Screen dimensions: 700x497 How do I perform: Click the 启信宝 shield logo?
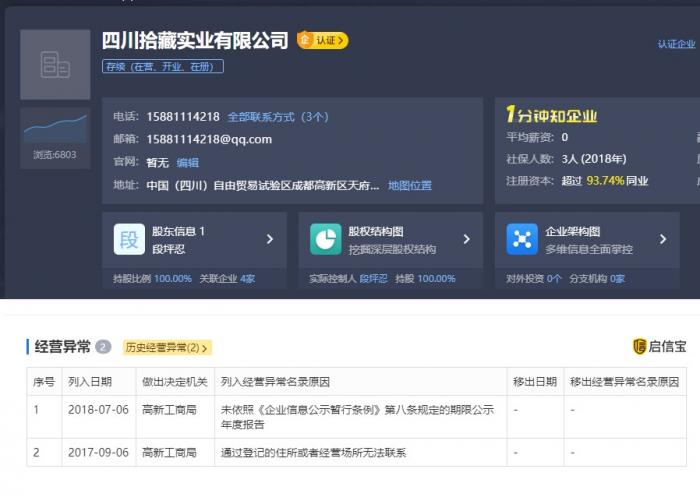(x=640, y=346)
